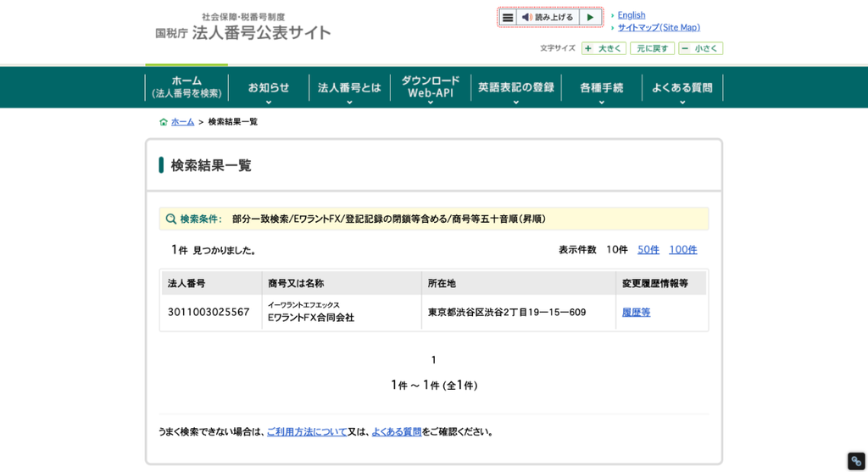Expand the ダウンロード Web-API menu
Image resolution: width=868 pixels, height=472 pixels.
(x=431, y=87)
